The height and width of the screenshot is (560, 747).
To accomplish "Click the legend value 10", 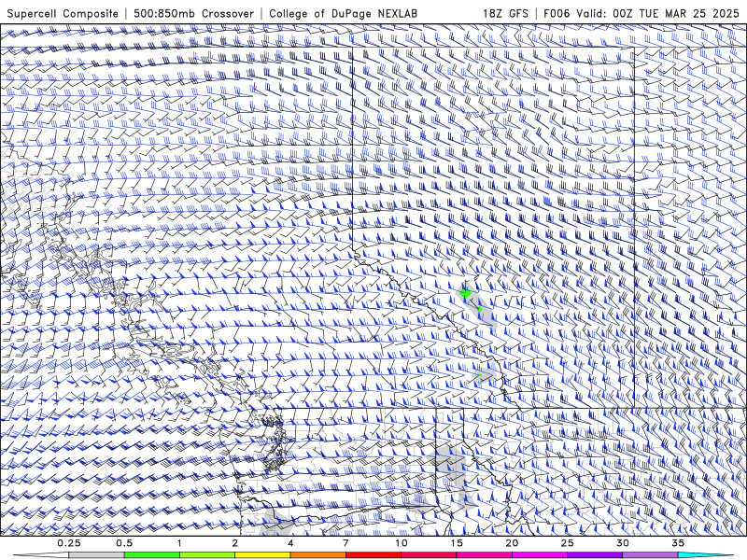I will [x=402, y=543].
